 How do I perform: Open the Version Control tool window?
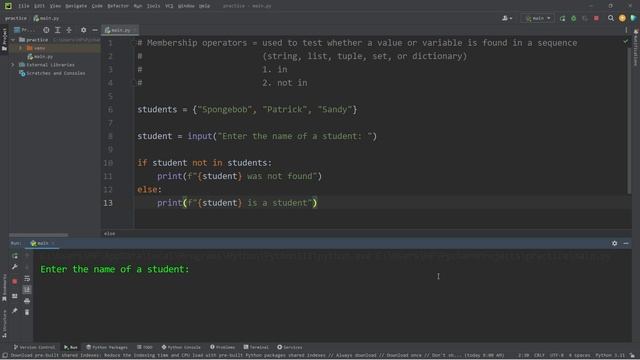(x=34, y=347)
